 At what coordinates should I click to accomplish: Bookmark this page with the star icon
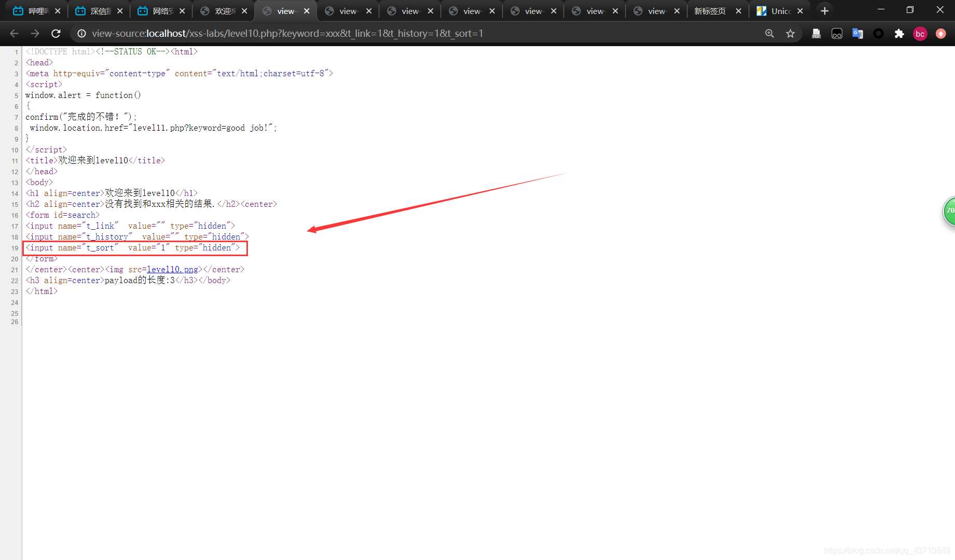click(790, 34)
